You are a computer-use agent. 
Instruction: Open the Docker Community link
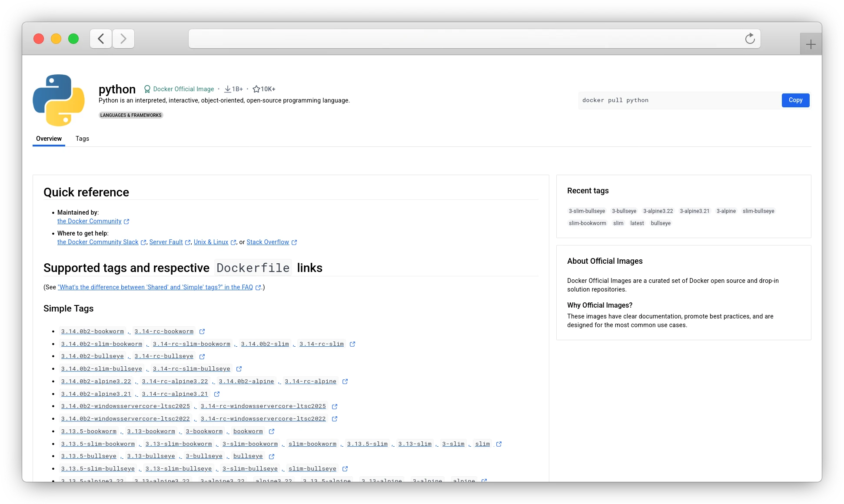click(90, 222)
